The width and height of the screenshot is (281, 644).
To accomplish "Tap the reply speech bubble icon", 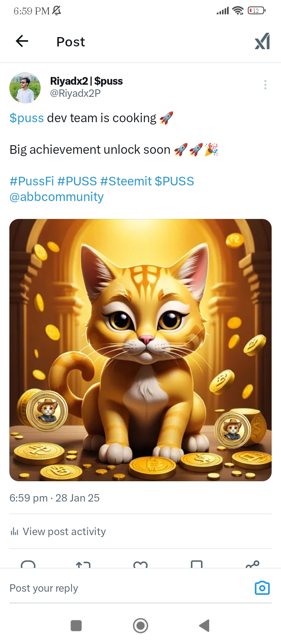I will pos(28,564).
